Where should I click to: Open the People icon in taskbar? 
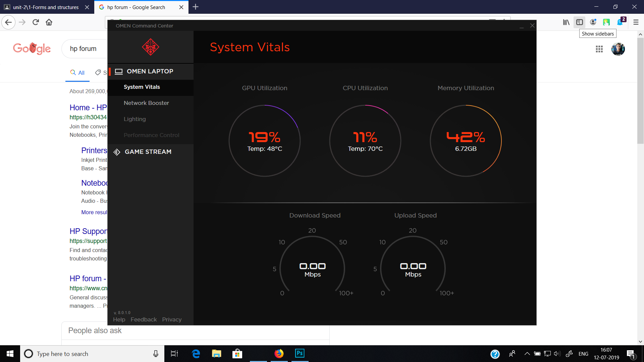[x=512, y=354]
